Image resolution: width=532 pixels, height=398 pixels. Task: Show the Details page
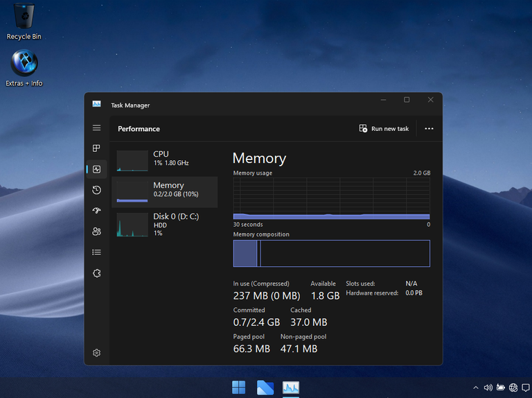click(x=97, y=252)
